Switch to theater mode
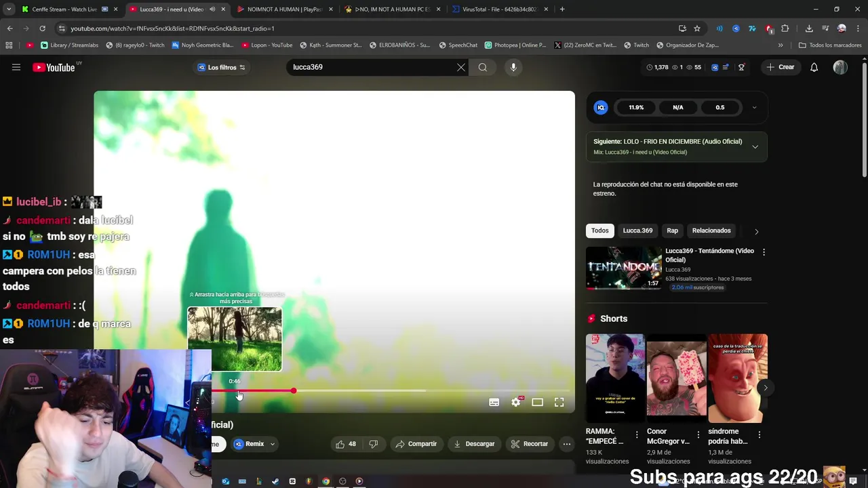Image resolution: width=868 pixels, height=488 pixels. point(537,403)
